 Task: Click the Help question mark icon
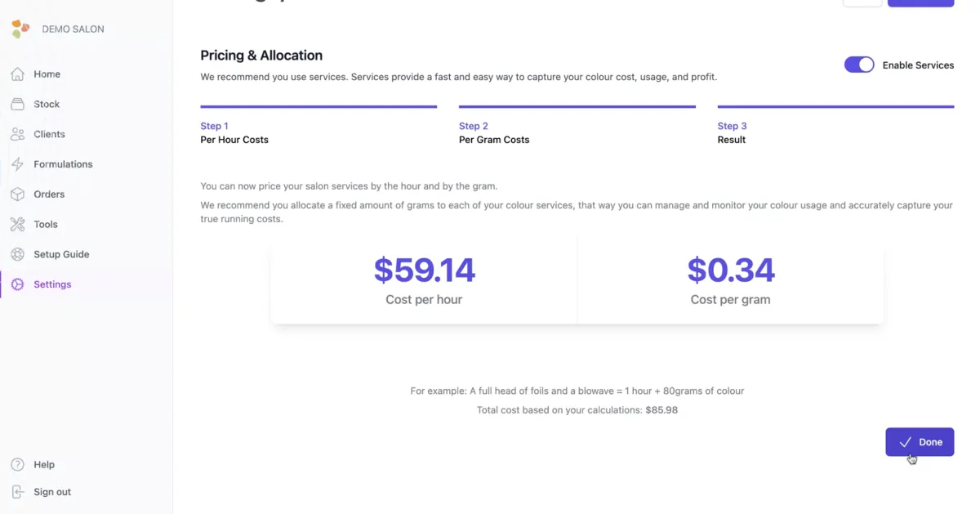[17, 465]
